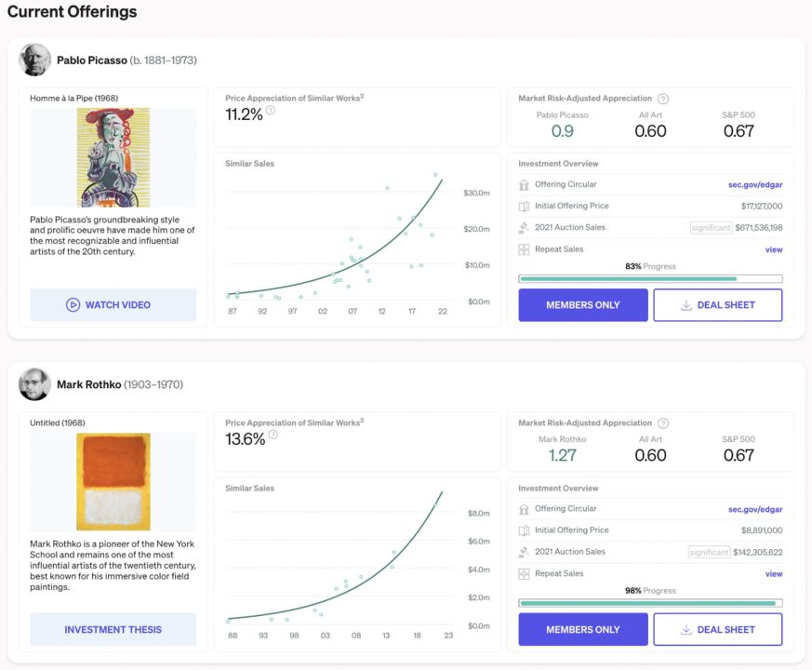
Task: Open Picasso Market Risk-Adjusted Appreciation help icon
Action: click(x=663, y=99)
